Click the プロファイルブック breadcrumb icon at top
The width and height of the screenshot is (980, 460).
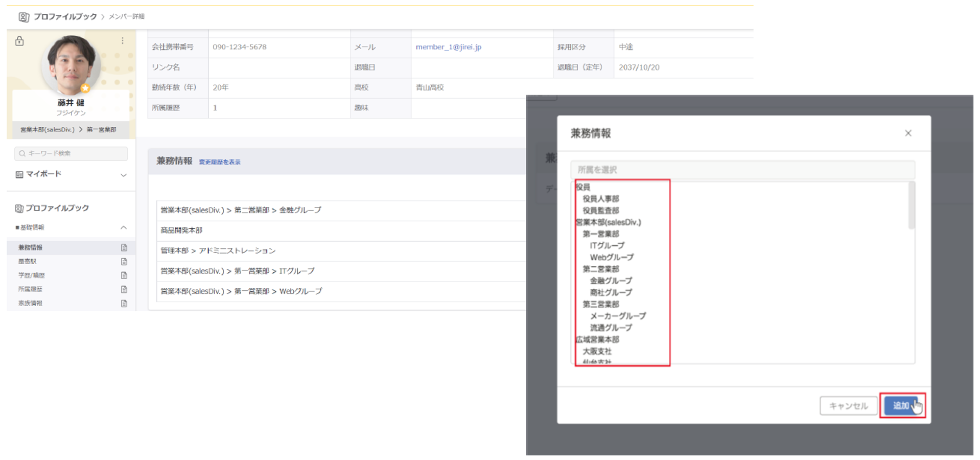point(24,17)
